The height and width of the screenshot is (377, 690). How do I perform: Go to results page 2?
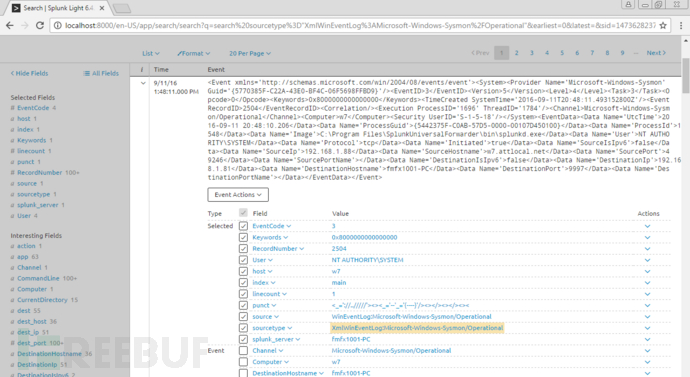click(x=517, y=53)
